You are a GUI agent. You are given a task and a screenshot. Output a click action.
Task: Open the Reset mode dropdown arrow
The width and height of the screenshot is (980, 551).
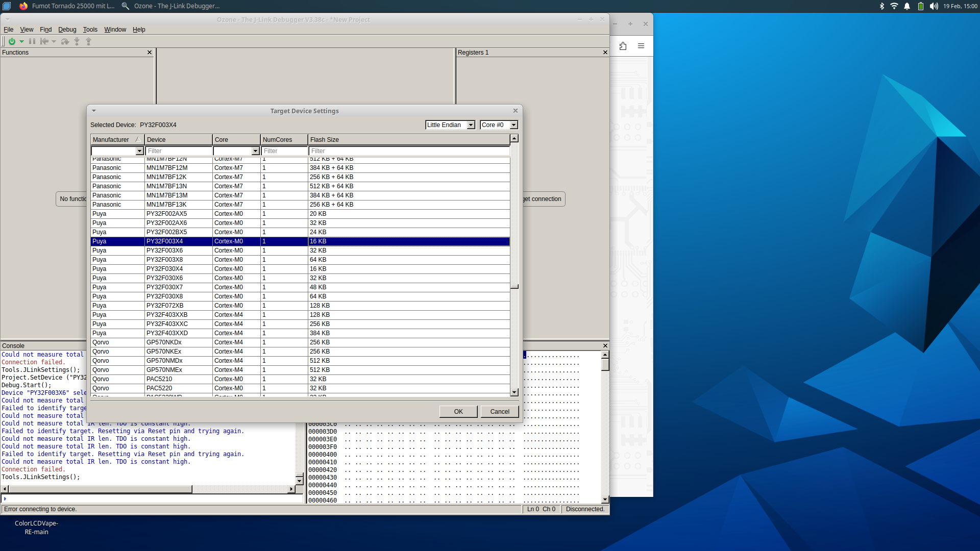coord(54,42)
